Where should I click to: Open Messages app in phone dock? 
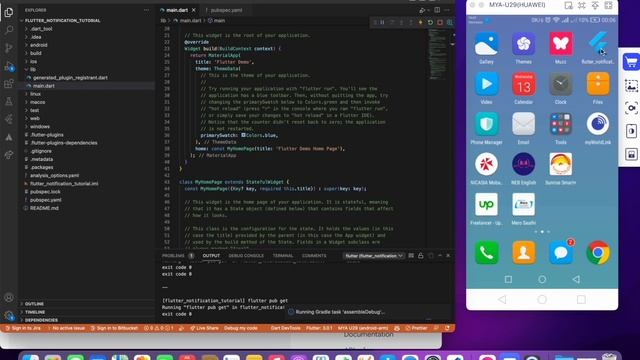click(x=562, y=253)
